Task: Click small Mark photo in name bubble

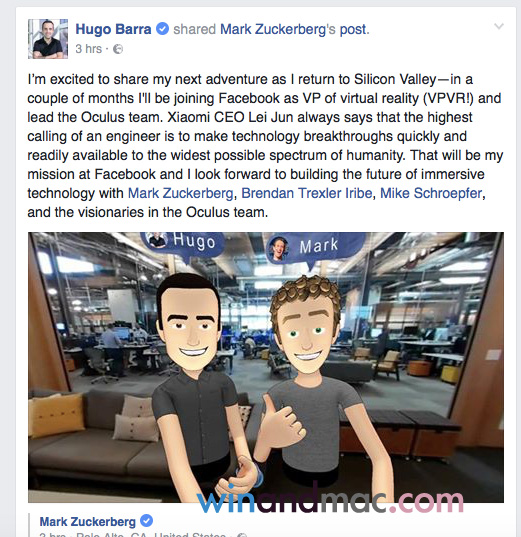Action: tap(279, 248)
